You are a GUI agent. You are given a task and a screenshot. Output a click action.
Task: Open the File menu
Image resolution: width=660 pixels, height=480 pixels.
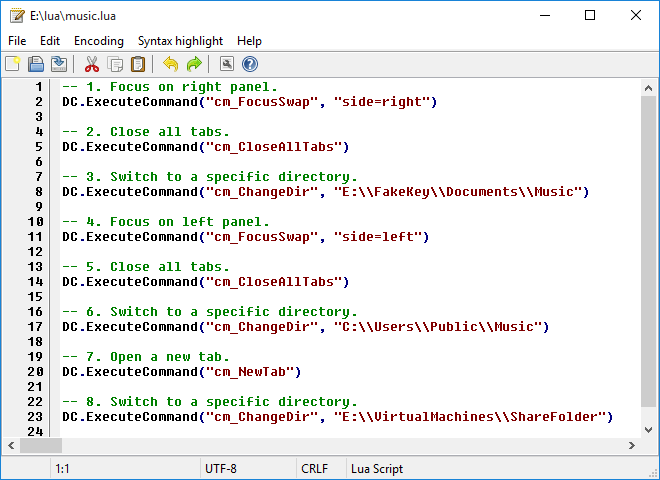coord(17,41)
